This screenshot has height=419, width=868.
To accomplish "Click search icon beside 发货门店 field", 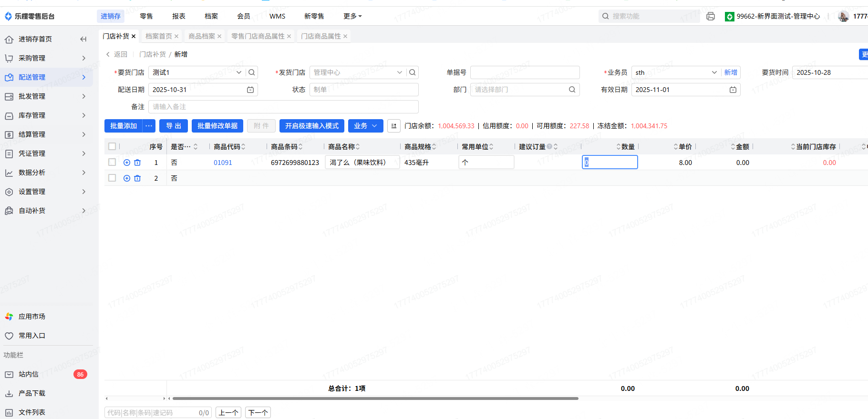I will pyautogui.click(x=413, y=72).
